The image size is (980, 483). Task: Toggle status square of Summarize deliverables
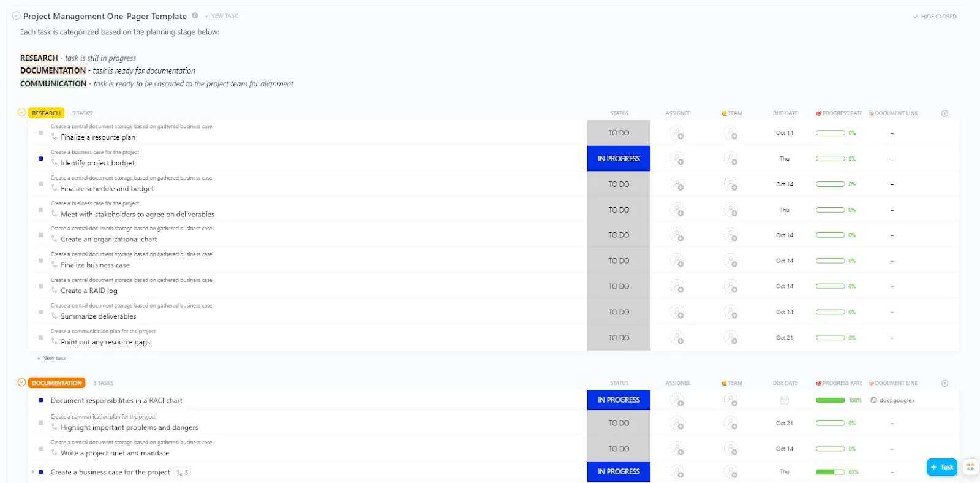pos(41,312)
